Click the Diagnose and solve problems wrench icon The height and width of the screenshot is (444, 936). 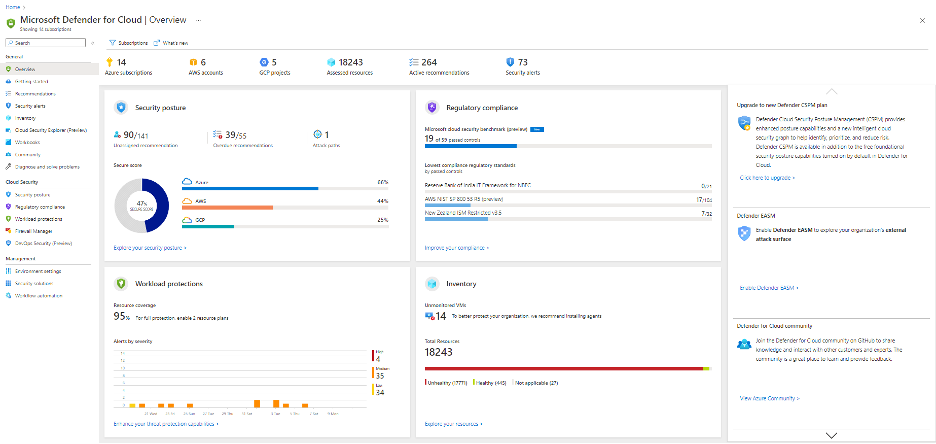pyautogui.click(x=8, y=167)
